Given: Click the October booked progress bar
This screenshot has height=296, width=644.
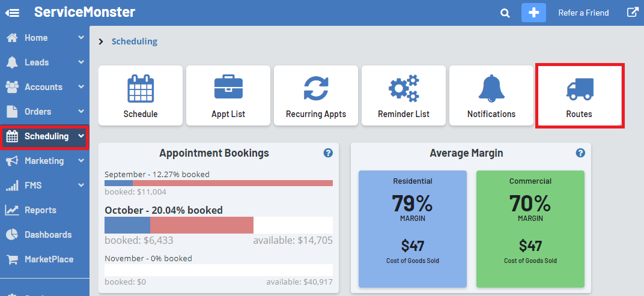Looking at the screenshot, I should click(x=179, y=225).
